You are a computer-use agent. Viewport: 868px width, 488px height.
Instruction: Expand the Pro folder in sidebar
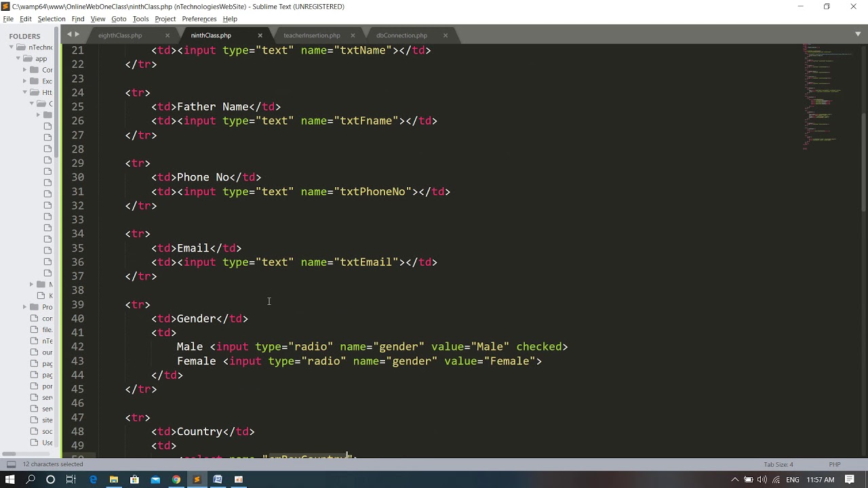[x=25, y=307]
